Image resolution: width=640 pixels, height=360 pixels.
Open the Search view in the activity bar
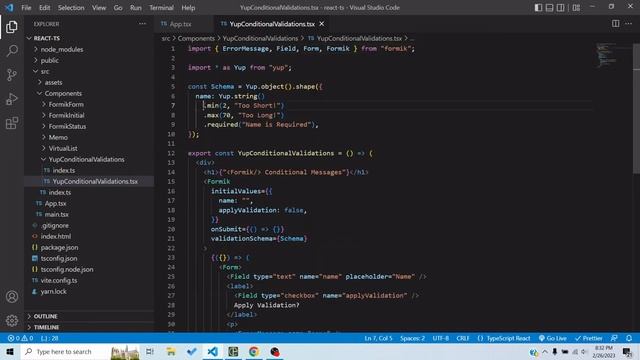[x=12, y=51]
